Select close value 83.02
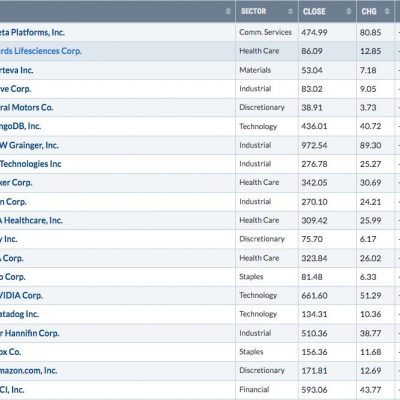 point(312,89)
